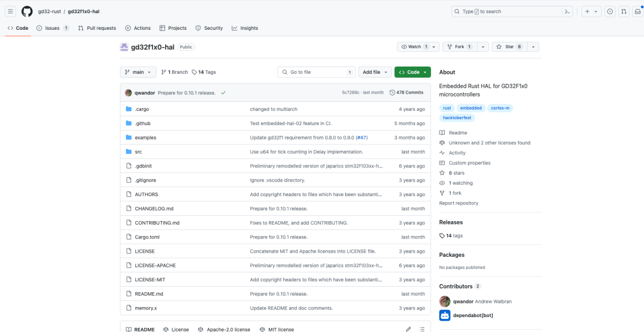644x332 pixels.
Task: Open the #47 pull request link
Action: coord(361,138)
